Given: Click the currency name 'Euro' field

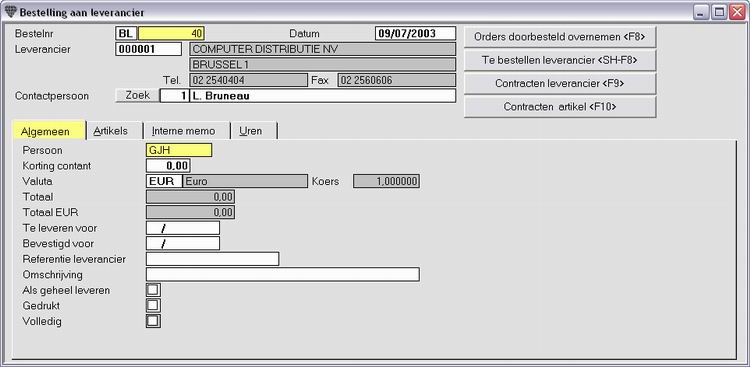Looking at the screenshot, I should tap(245, 181).
